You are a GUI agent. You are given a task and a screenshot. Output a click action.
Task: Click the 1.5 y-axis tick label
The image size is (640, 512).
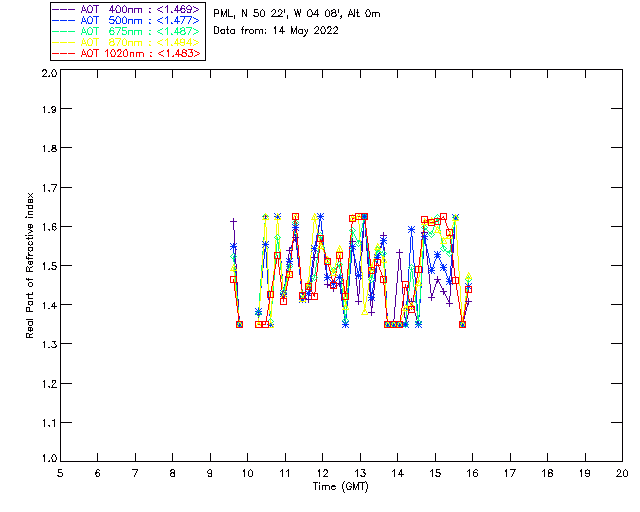(49, 266)
